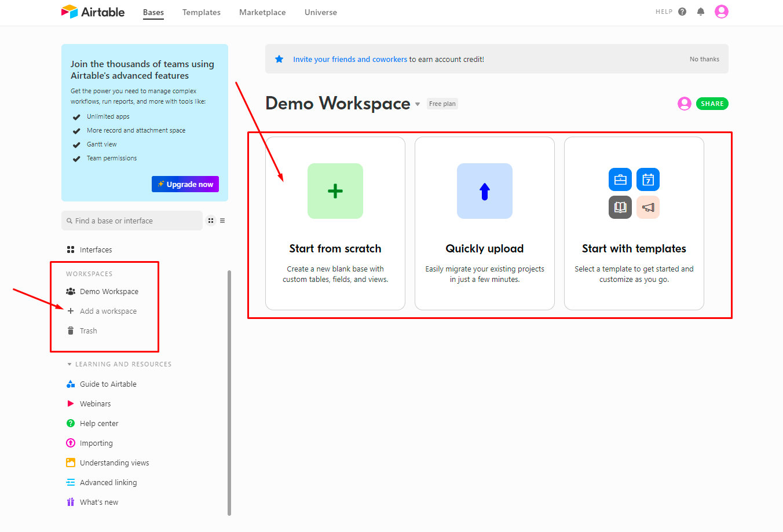Go to the Bases tab
This screenshot has height=532, width=783.
click(x=153, y=12)
